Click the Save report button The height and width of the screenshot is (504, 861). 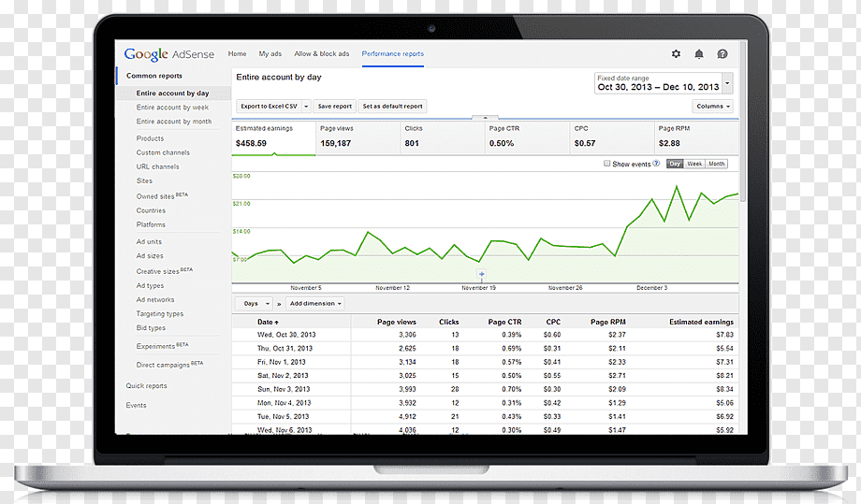(334, 107)
